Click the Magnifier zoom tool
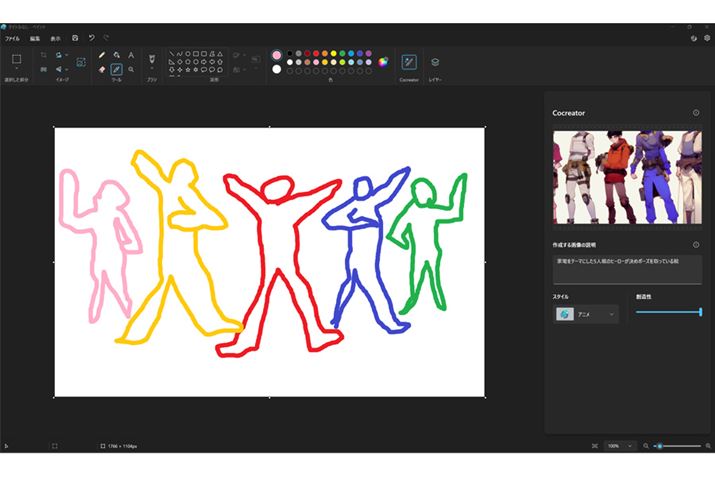This screenshot has width=715, height=477. coord(131,69)
